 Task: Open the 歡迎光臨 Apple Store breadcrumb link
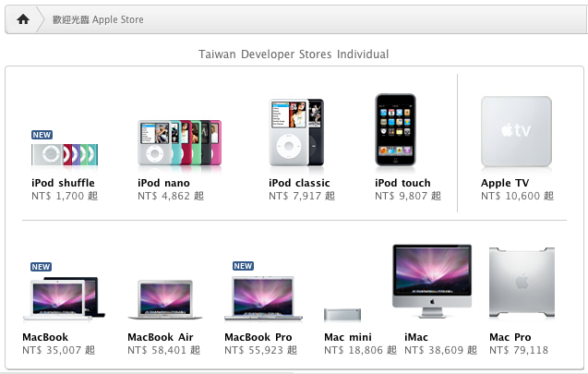[x=98, y=19]
